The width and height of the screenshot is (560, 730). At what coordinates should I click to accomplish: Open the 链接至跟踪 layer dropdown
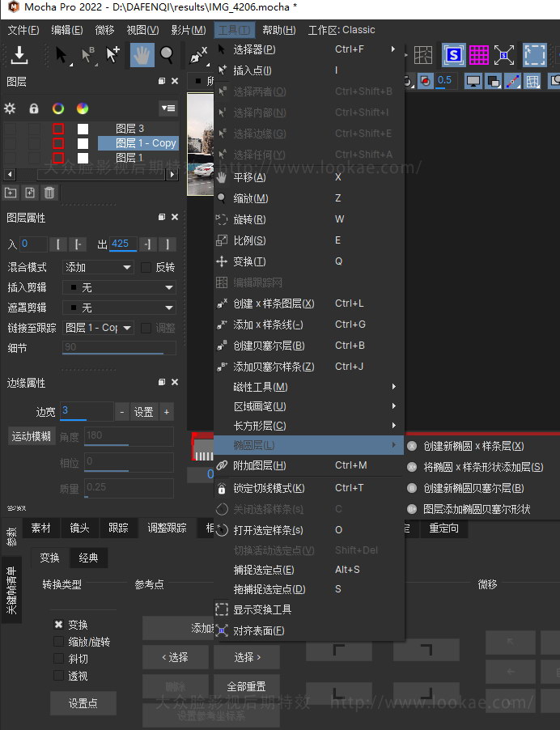coord(99,328)
